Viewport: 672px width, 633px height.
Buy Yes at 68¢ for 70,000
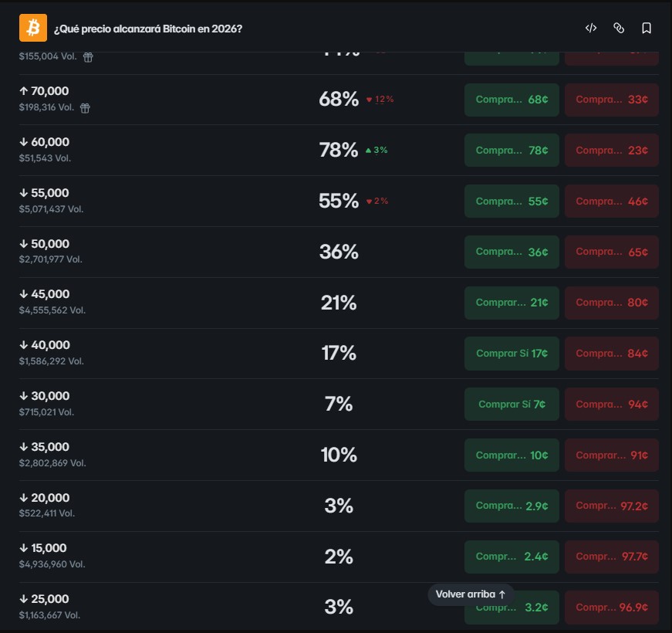512,100
